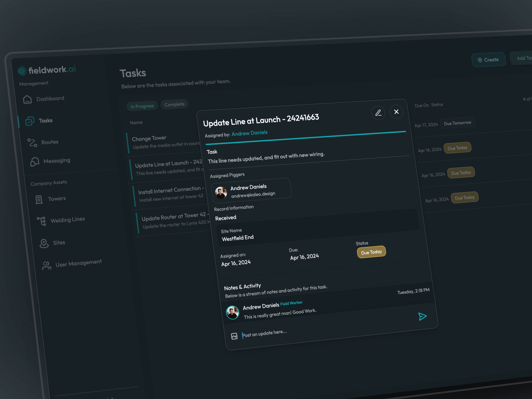Screen dimensions: 532x399
Task: Click the Due Today status badge in dialog
Action: pos(371,252)
